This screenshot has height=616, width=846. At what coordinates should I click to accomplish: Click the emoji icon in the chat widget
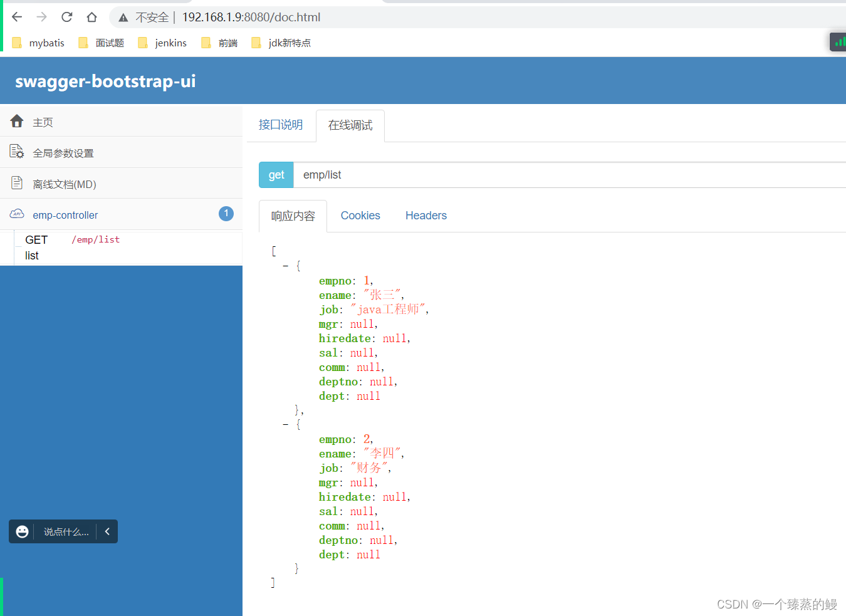click(22, 531)
